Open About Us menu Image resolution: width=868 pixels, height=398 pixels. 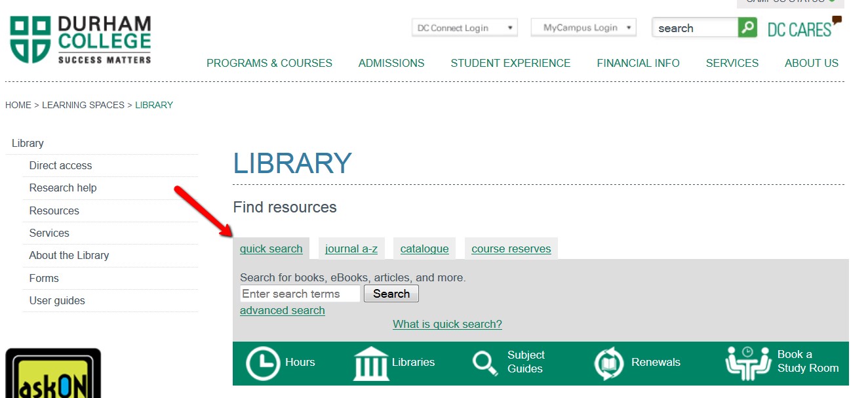point(812,63)
